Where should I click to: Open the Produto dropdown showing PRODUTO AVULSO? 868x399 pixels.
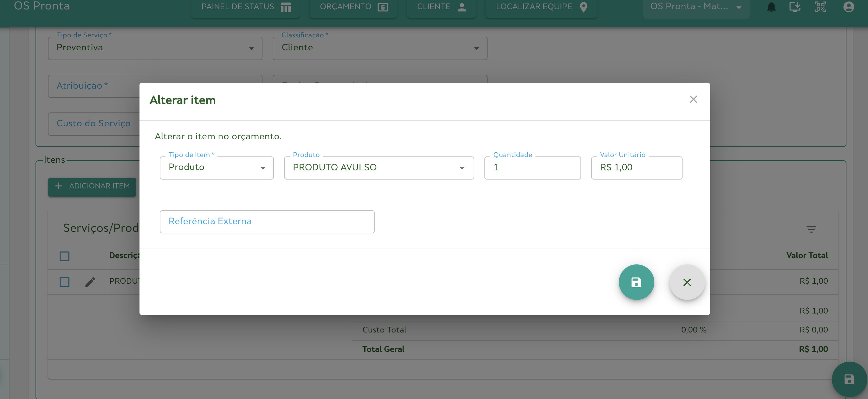379,168
